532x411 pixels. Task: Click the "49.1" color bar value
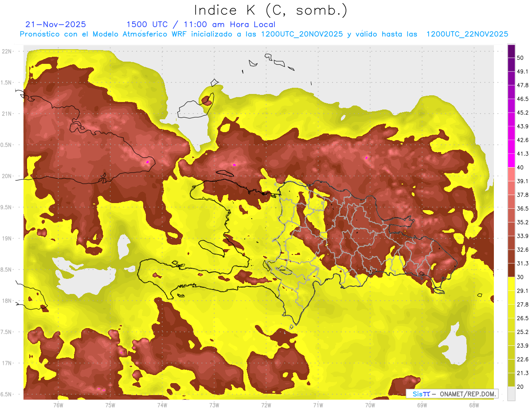click(523, 72)
